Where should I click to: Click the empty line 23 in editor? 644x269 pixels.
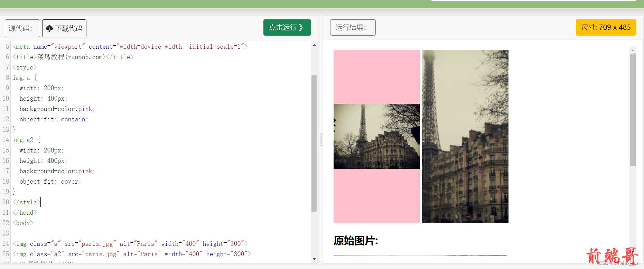[x=161, y=233]
